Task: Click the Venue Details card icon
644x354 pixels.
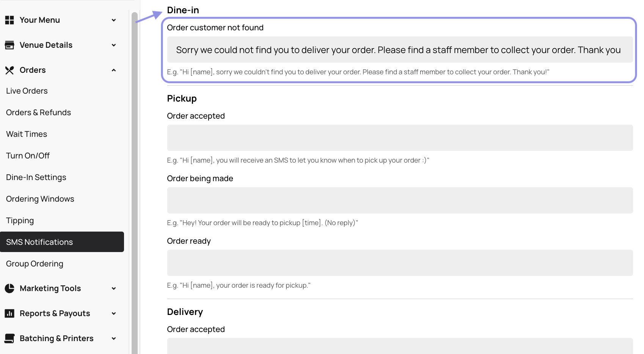Action: 9,45
